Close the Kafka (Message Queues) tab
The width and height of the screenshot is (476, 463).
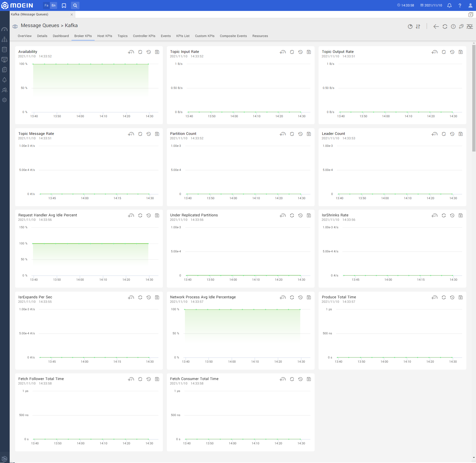click(x=72, y=14)
